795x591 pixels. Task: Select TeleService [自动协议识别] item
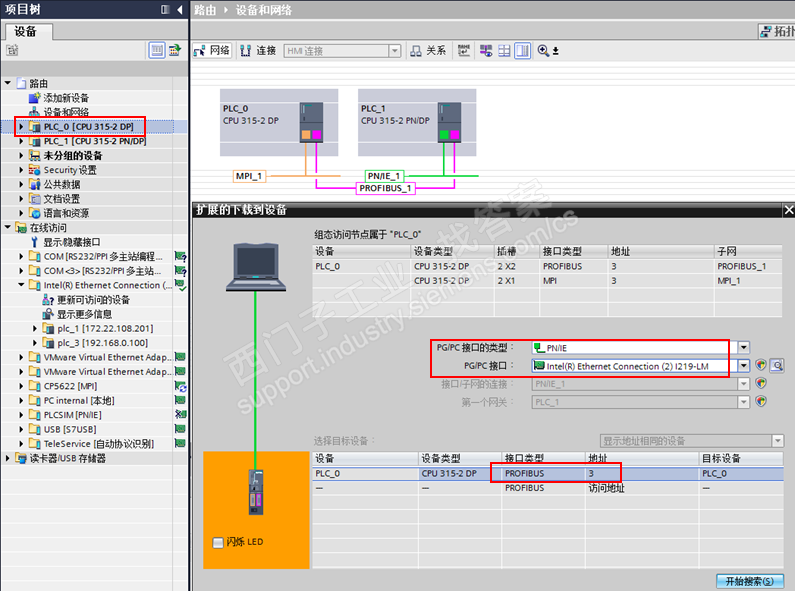tap(98, 444)
